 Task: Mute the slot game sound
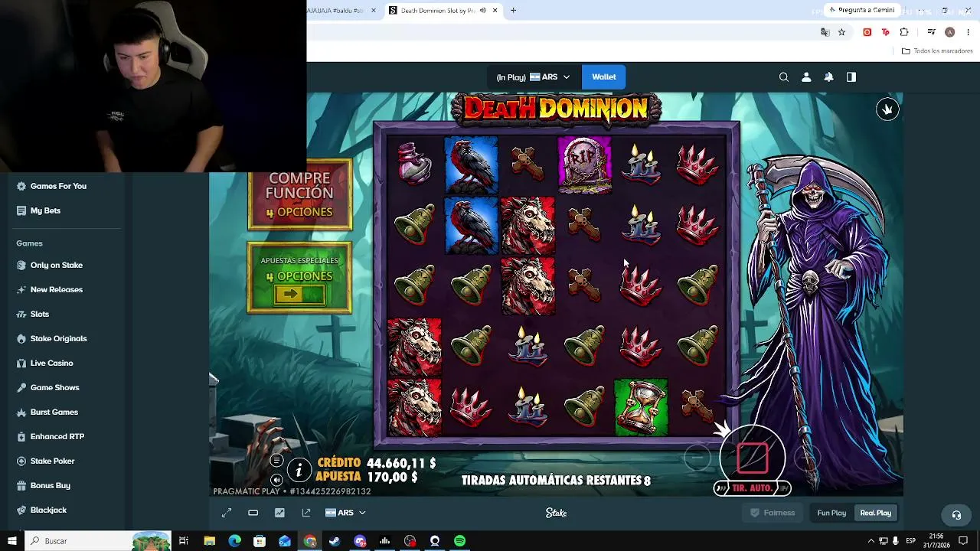pyautogui.click(x=276, y=481)
